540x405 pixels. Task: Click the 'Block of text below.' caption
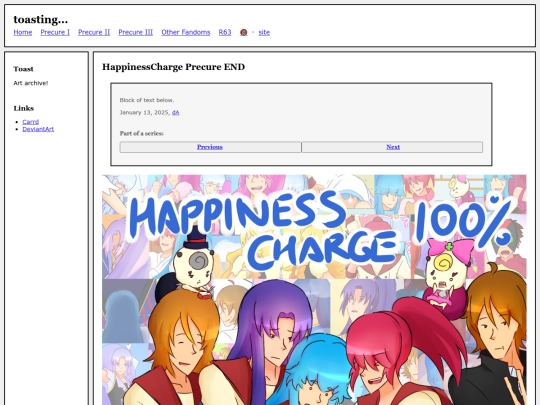(x=147, y=100)
